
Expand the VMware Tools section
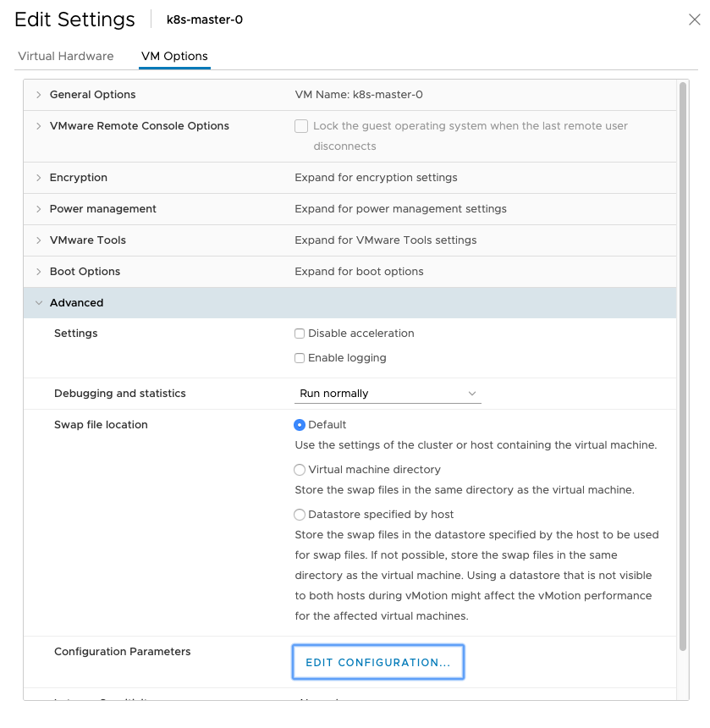pyautogui.click(x=38, y=240)
